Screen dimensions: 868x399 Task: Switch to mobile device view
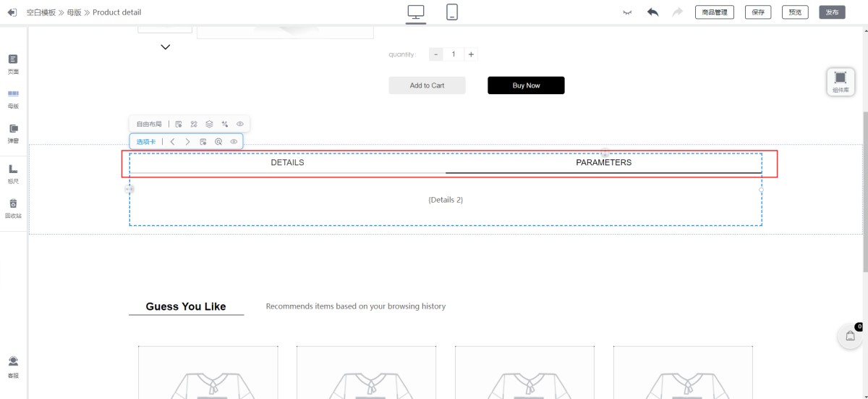[452, 12]
